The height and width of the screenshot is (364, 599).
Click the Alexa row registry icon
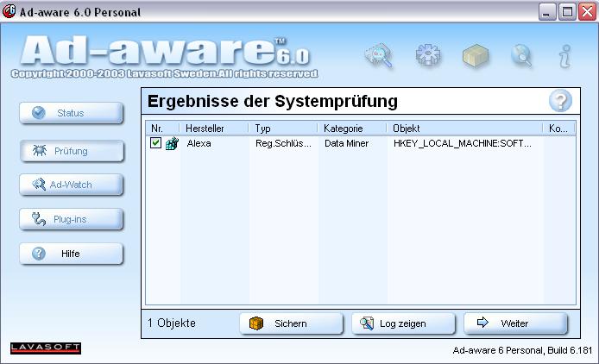[x=172, y=143]
